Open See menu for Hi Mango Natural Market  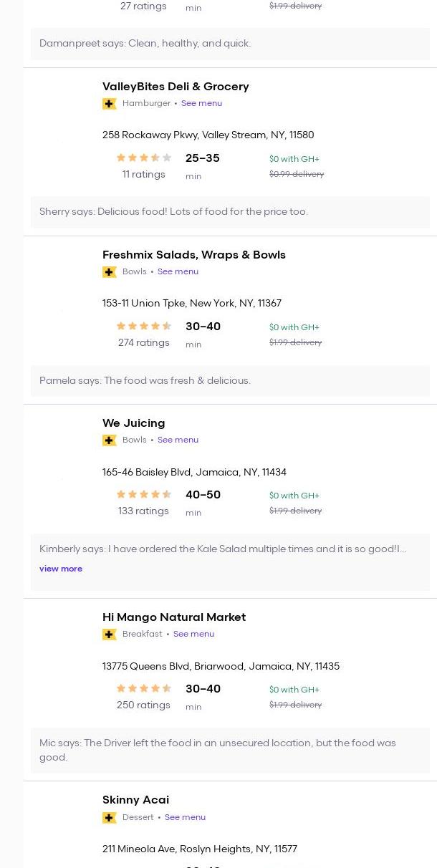pyautogui.click(x=193, y=634)
